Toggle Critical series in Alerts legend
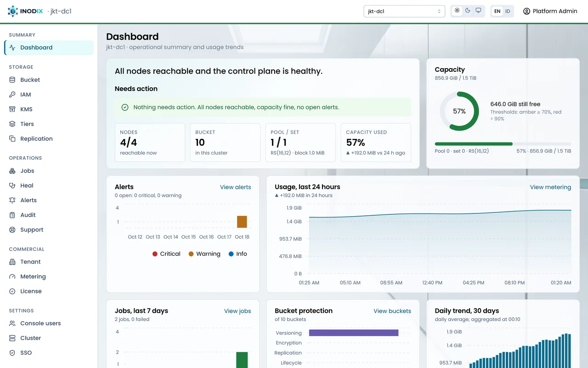 click(166, 254)
